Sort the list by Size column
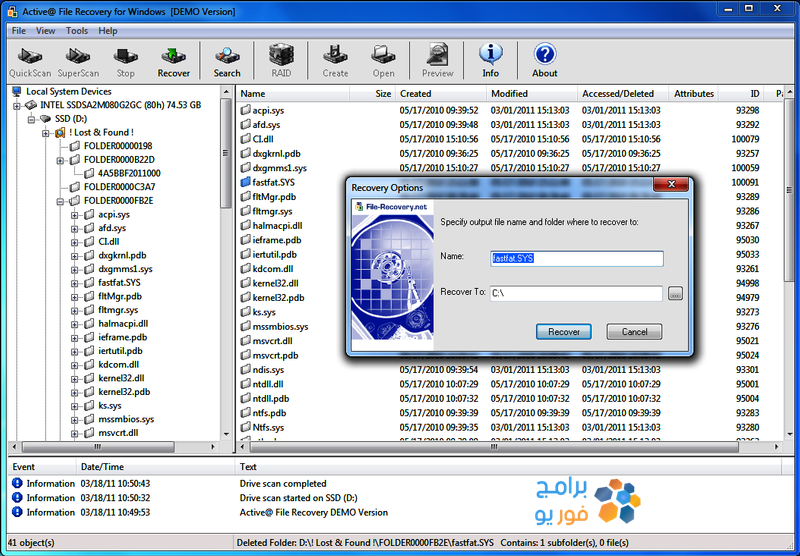Image resolution: width=800 pixels, height=556 pixels. tap(373, 94)
